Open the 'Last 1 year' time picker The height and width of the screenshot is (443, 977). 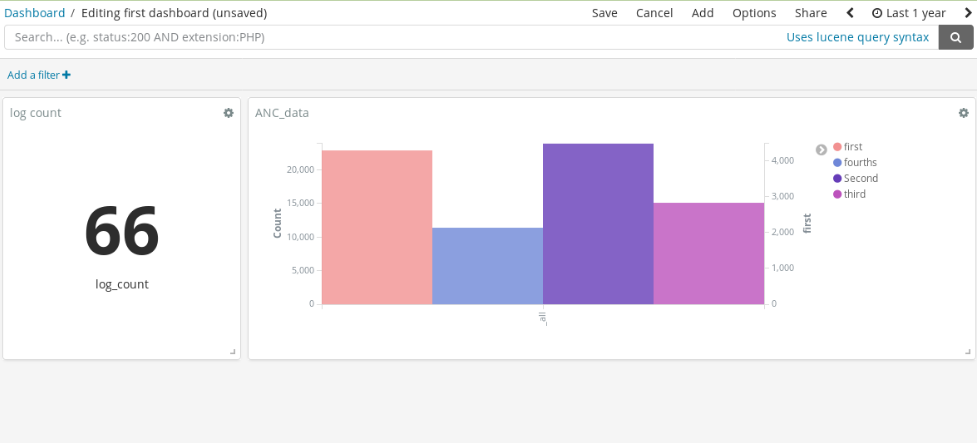click(909, 13)
